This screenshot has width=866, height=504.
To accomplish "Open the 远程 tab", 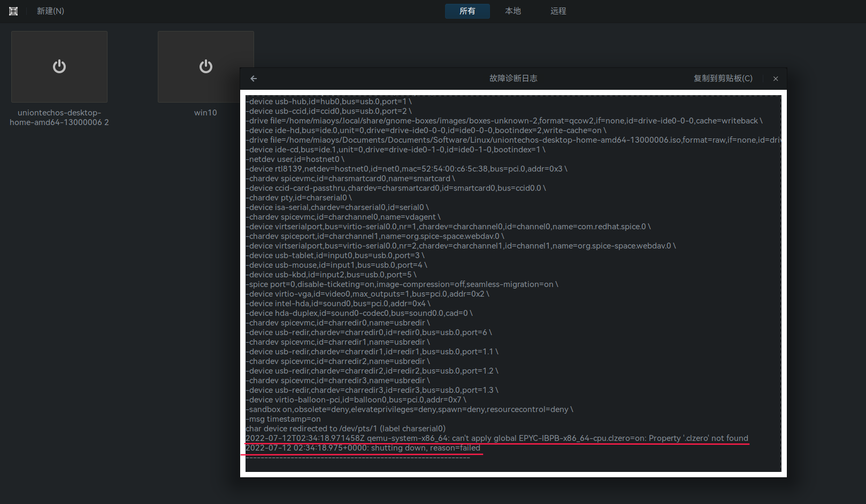I will pos(558,11).
